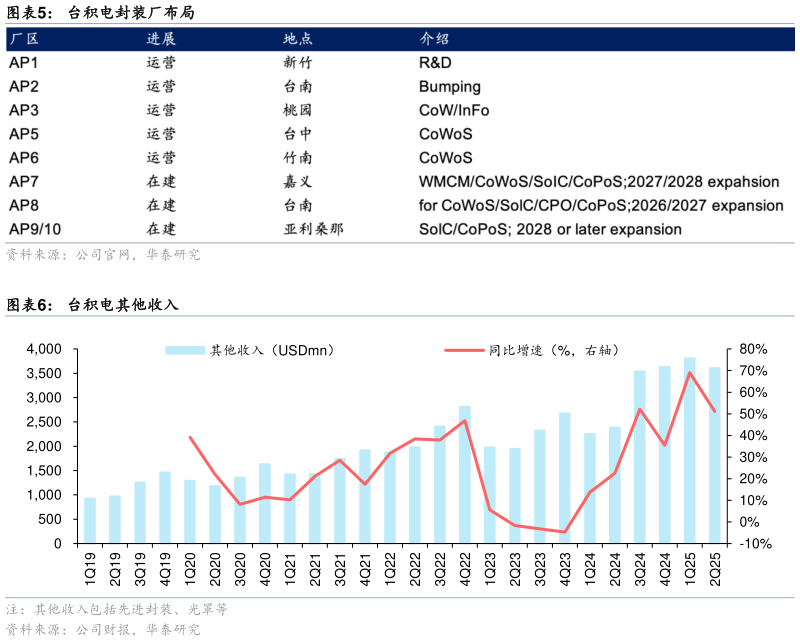Select the AP1 row label
Screen dimensions: 800x642
pos(24,62)
